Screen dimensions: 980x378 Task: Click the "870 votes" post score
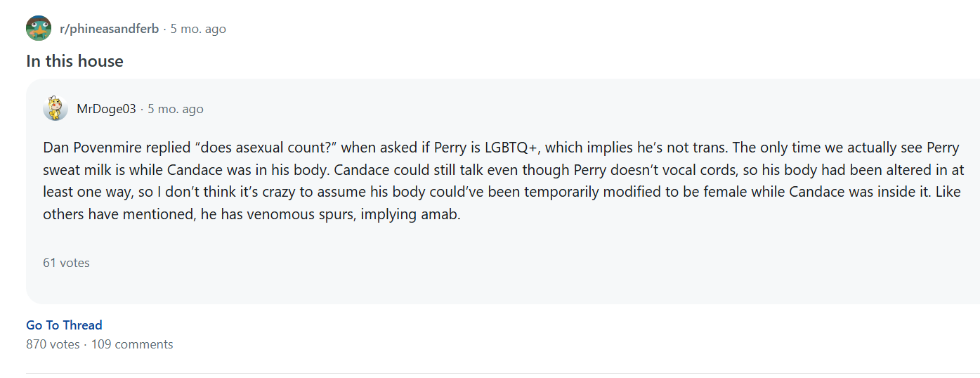pos(53,344)
